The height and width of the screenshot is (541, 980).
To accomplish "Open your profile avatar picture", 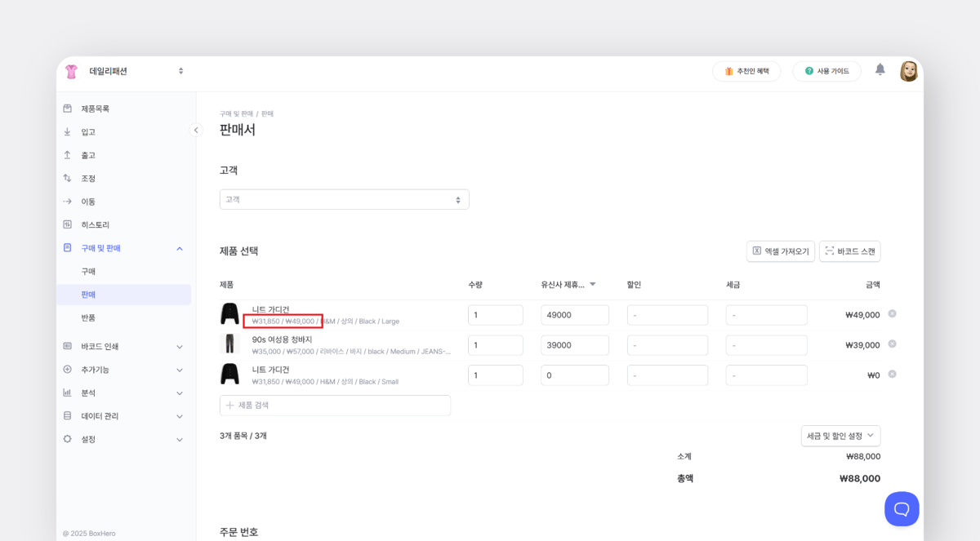I will (x=909, y=71).
